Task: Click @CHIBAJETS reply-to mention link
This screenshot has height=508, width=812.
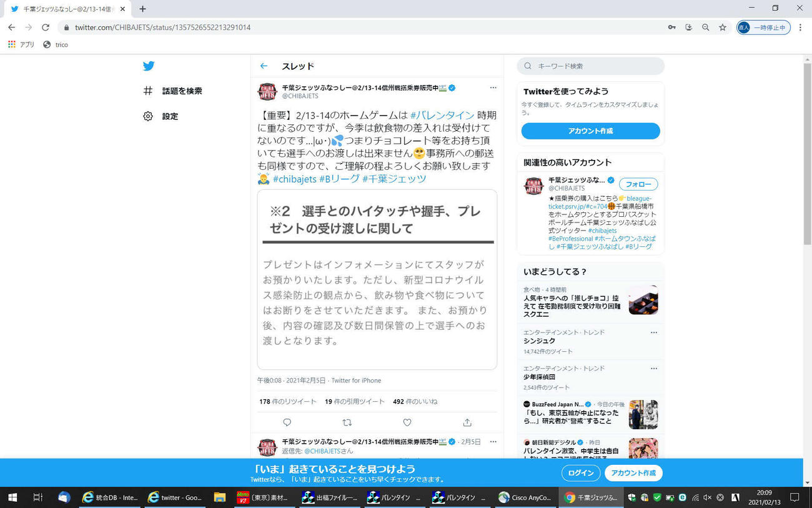Action: (322, 451)
